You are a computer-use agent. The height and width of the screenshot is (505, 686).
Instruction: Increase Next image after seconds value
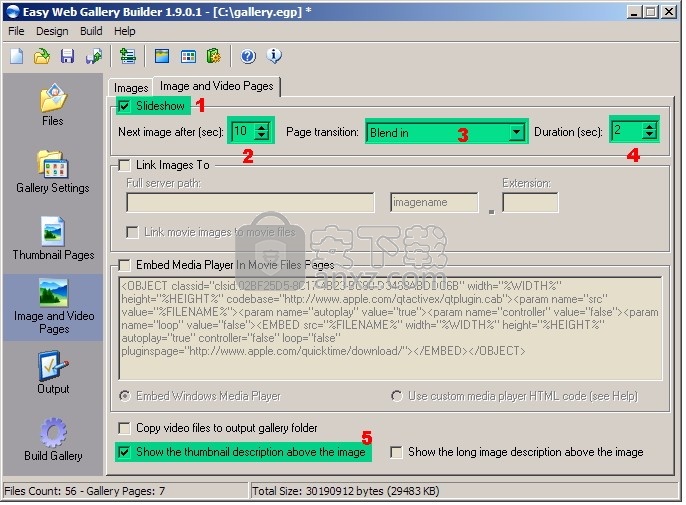(x=262, y=127)
